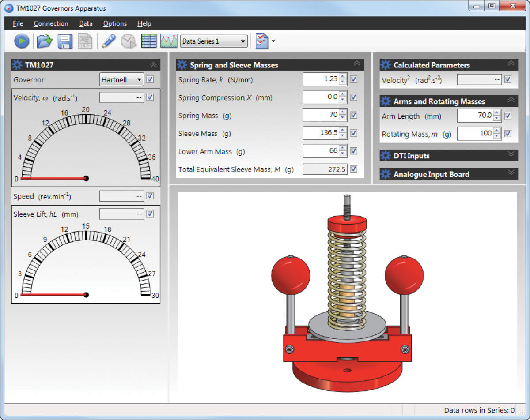Click the gear icon beside TM1027 title
Viewport: 530px width, 420px height.
[17, 65]
